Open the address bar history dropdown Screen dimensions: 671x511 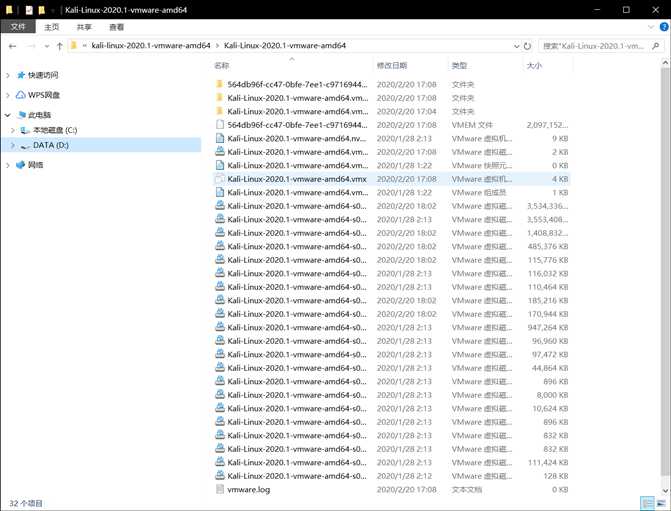(517, 46)
